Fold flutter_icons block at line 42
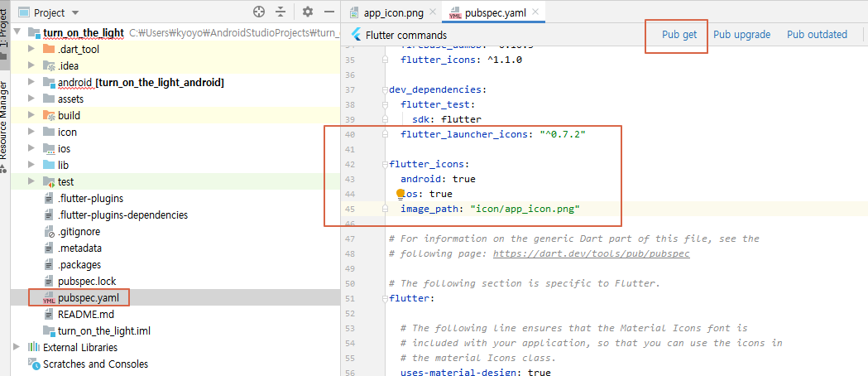The image size is (868, 376). tap(386, 165)
